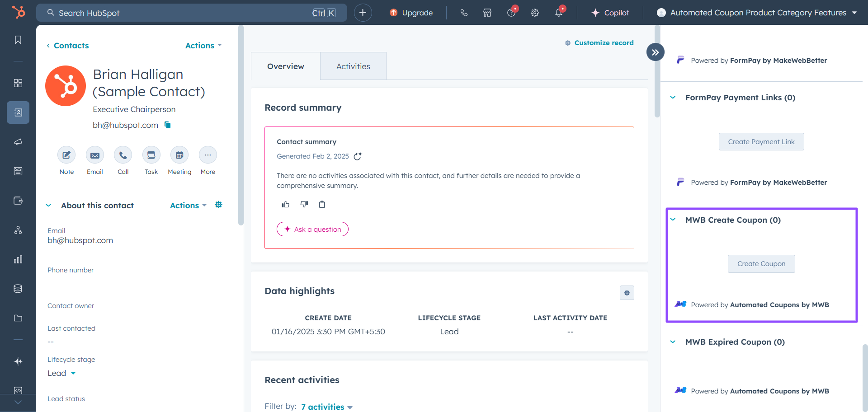Create a note using the Note icon
Viewport: 868px width, 412px height.
point(66,154)
